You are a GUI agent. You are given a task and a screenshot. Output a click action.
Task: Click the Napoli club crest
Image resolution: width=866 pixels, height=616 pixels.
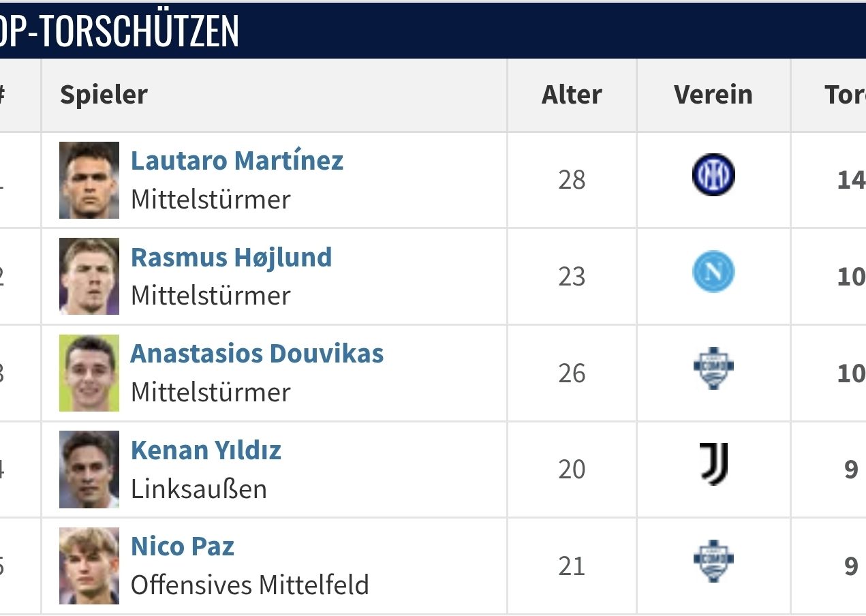(713, 272)
